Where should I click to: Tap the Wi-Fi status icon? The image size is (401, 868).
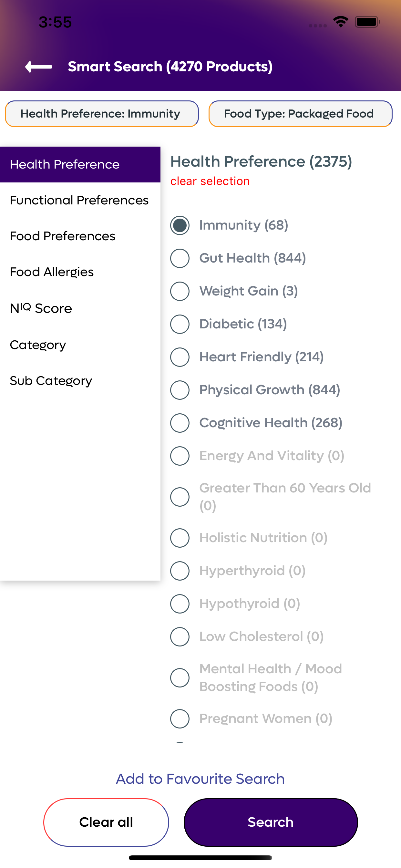tap(341, 22)
